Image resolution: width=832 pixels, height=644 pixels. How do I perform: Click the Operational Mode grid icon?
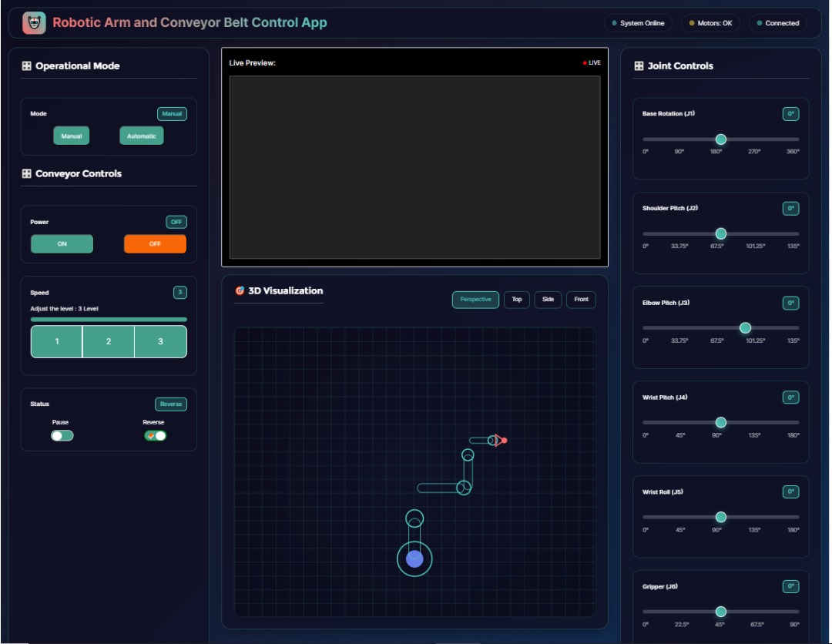point(26,66)
